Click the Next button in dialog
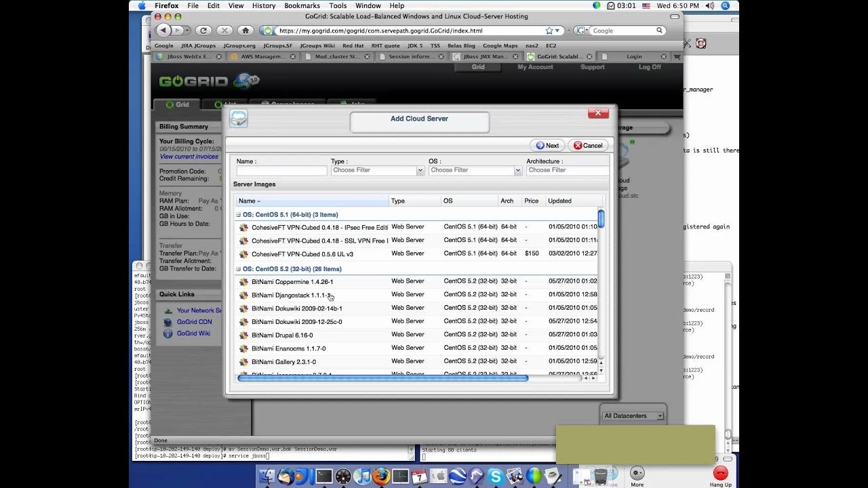 pos(547,145)
